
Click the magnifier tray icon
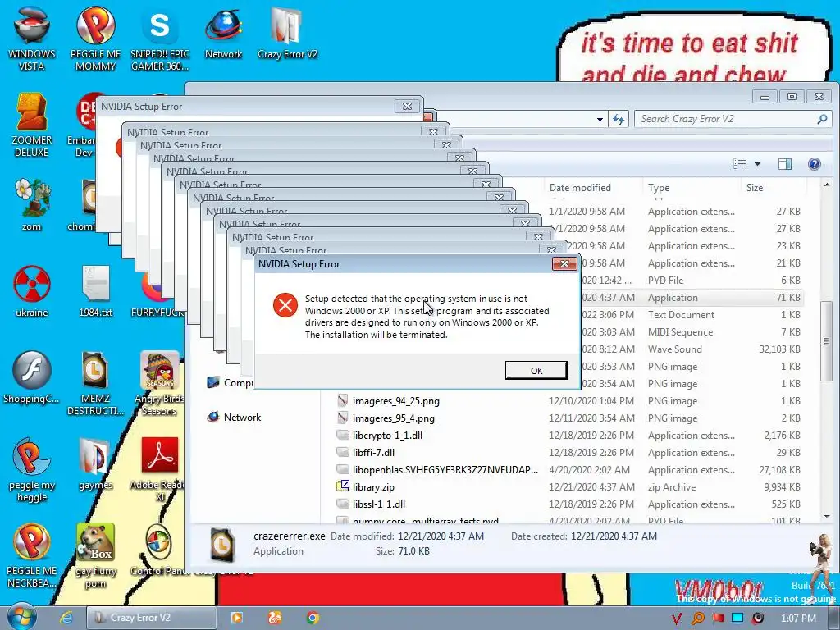pos(698,619)
